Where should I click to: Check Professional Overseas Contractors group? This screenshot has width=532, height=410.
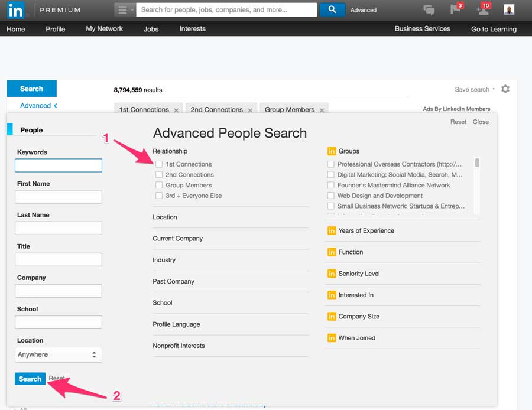(x=330, y=164)
